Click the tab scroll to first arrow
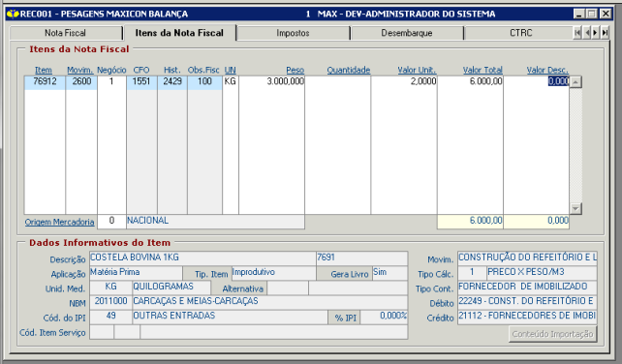 pos(577,33)
